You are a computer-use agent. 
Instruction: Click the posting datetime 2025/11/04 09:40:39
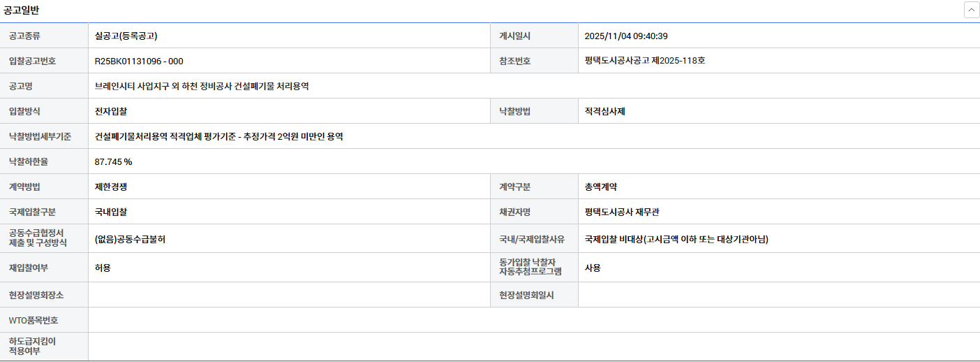pos(626,36)
